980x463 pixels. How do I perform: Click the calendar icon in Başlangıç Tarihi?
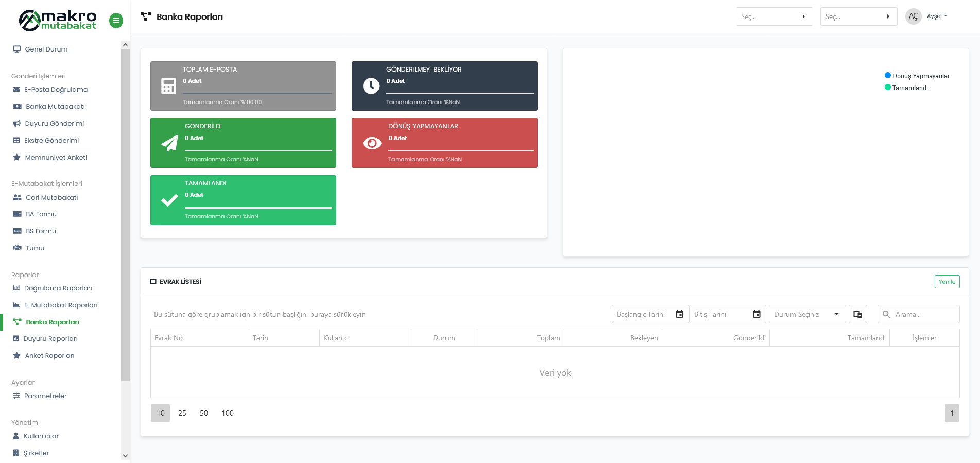pos(679,314)
